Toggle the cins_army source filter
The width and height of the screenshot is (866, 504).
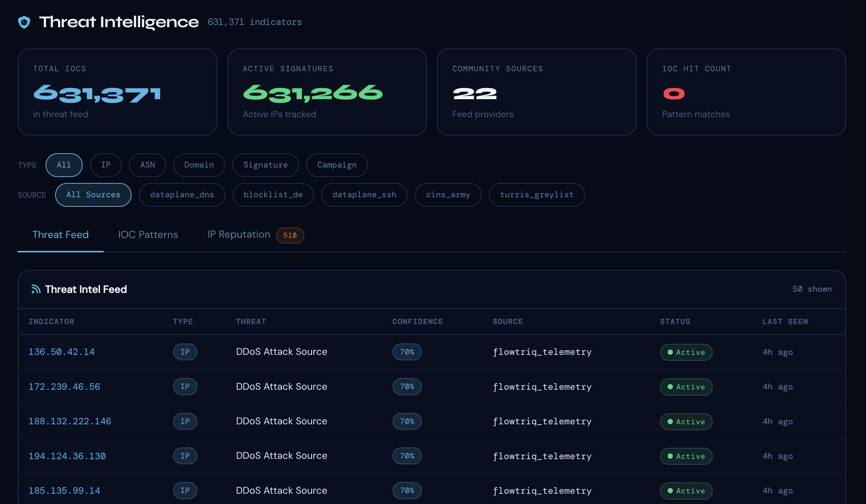448,195
